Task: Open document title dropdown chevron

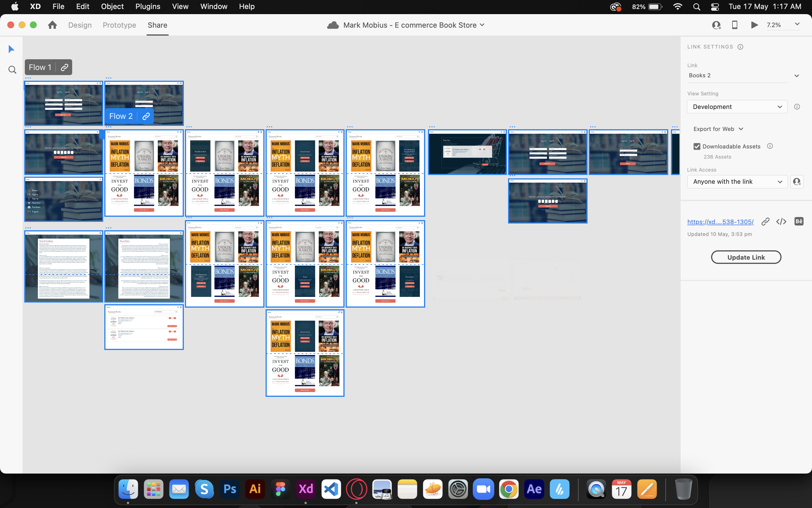Action: tap(482, 25)
